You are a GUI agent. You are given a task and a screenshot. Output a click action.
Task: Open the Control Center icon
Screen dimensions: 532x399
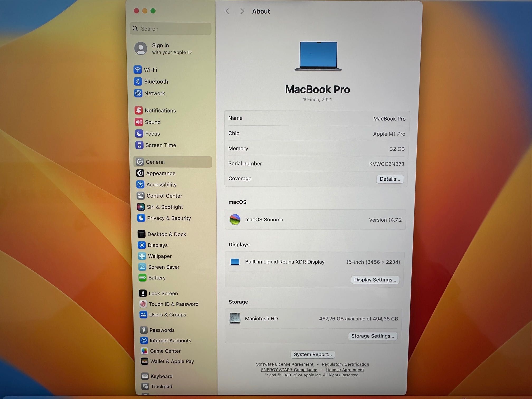point(141,196)
